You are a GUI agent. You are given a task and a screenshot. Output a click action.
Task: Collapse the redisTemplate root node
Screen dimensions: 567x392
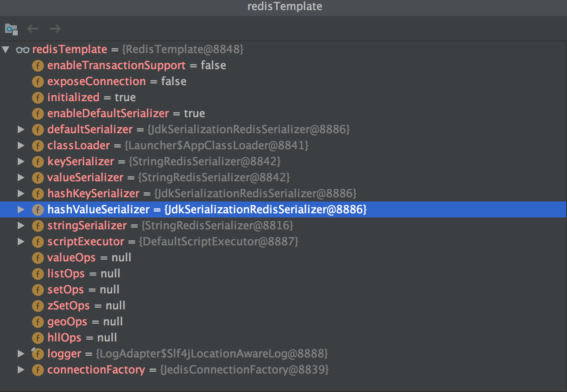point(6,49)
